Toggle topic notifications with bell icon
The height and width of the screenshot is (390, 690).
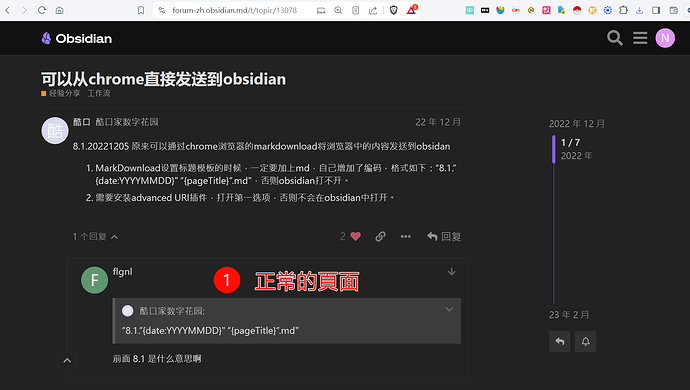585,341
